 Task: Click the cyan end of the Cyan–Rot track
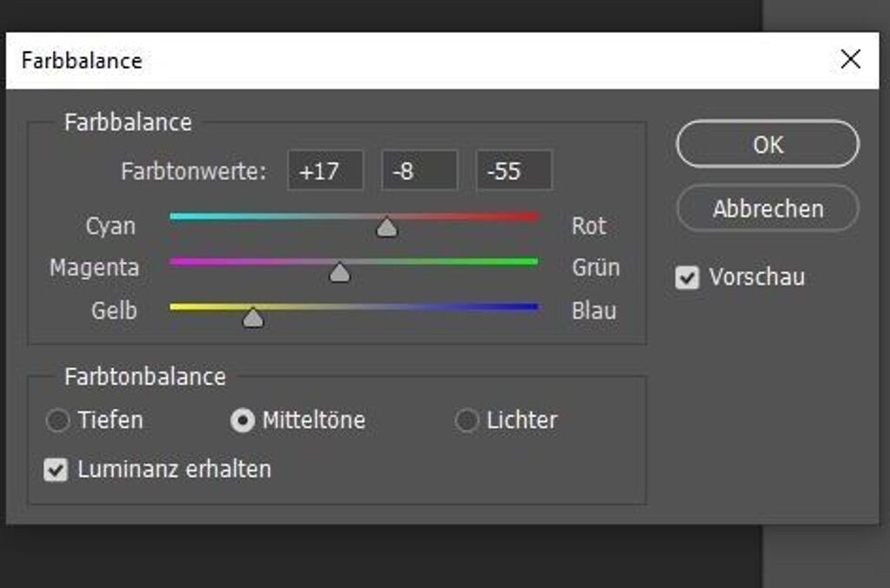(x=176, y=216)
